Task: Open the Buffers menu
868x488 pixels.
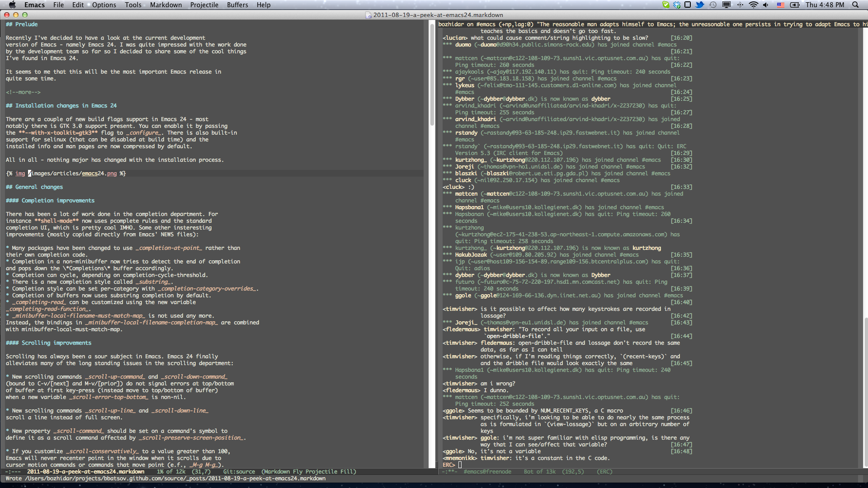Action: coord(237,5)
